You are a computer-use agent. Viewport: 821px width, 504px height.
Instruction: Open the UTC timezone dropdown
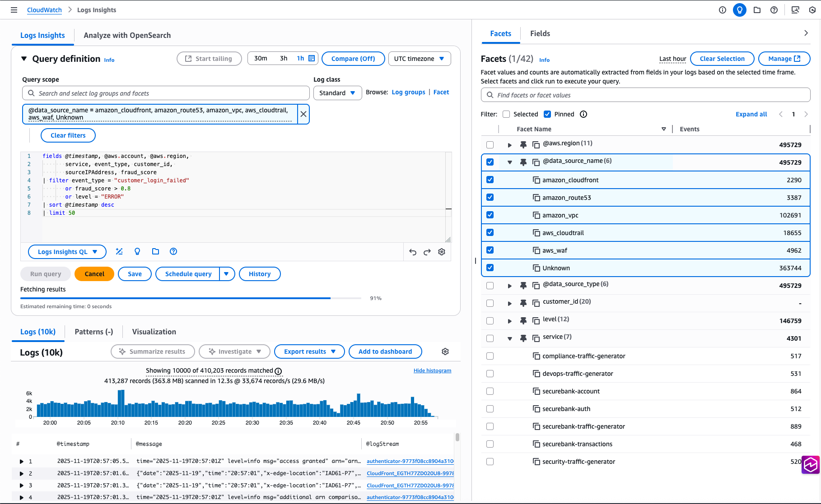[419, 59]
